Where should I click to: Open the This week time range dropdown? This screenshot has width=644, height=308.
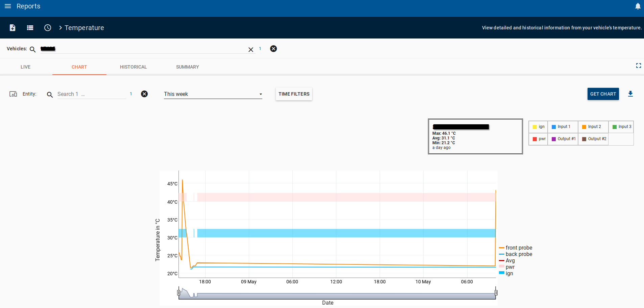(x=213, y=94)
